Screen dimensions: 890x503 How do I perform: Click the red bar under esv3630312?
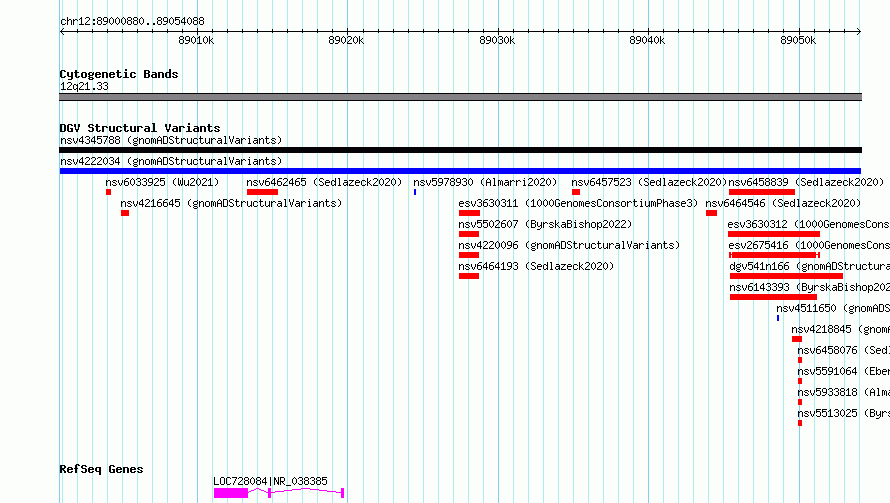(x=774, y=234)
